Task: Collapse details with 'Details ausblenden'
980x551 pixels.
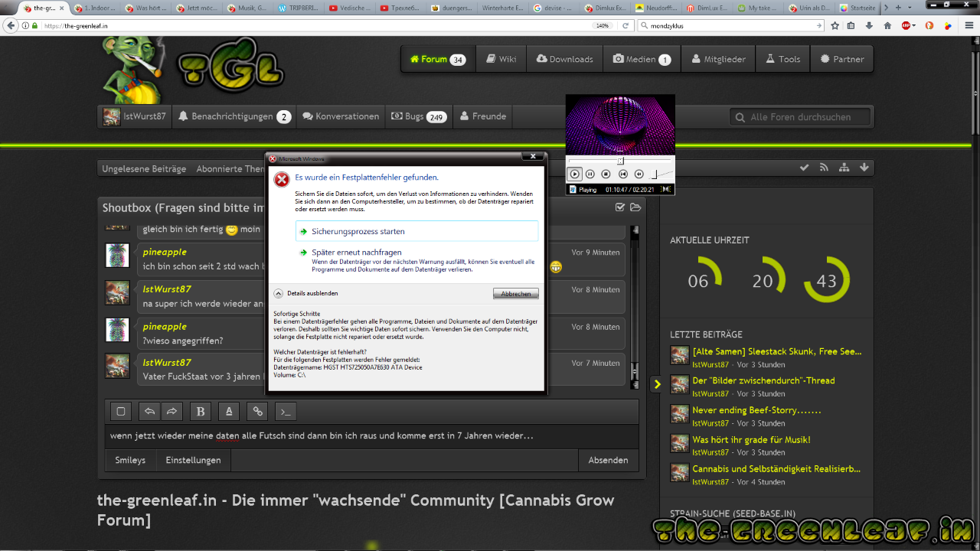Action: coord(306,293)
